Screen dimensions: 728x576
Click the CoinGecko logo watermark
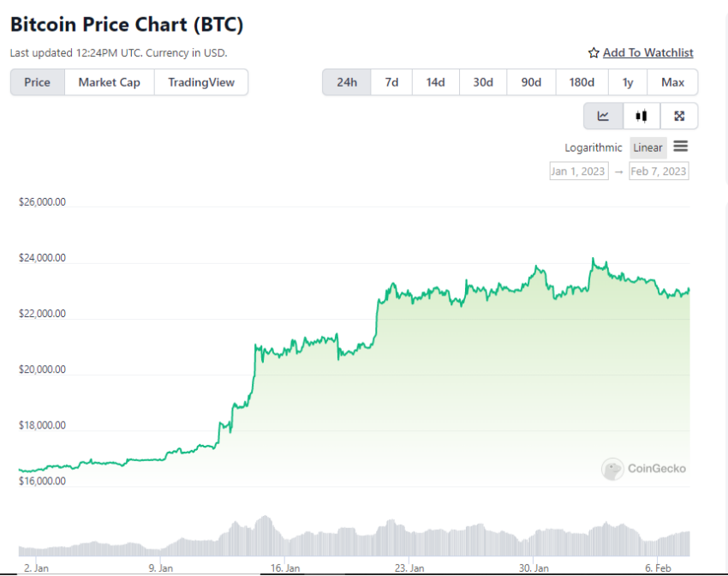point(643,469)
